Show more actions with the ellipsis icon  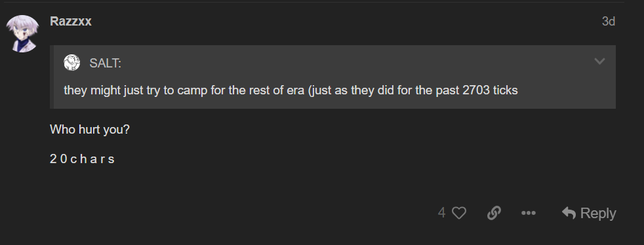[x=528, y=213]
